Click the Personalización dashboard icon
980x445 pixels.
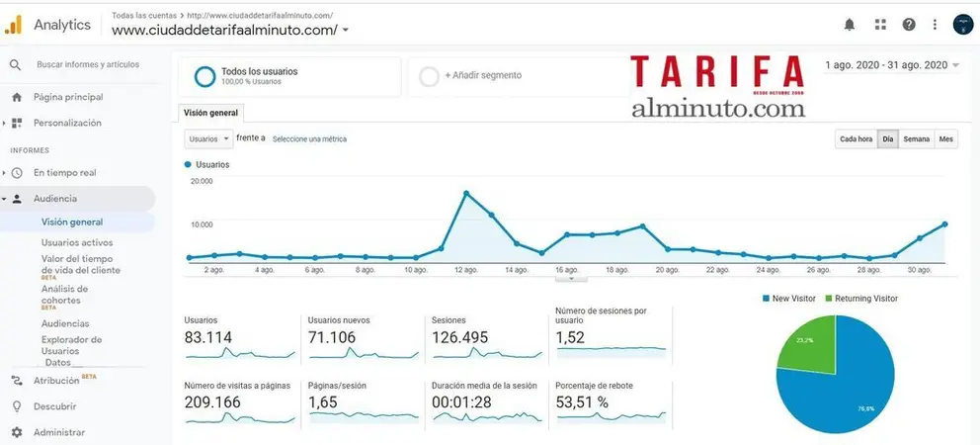pos(17,124)
